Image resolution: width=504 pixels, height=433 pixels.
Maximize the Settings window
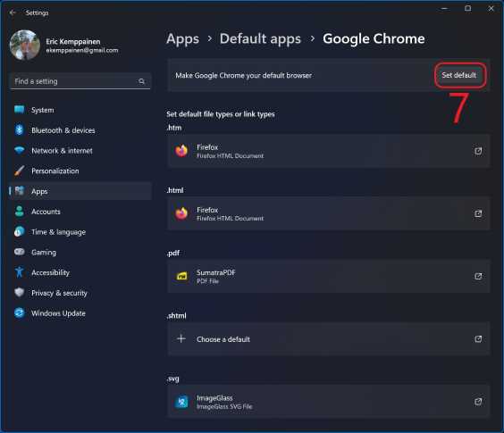468,9
